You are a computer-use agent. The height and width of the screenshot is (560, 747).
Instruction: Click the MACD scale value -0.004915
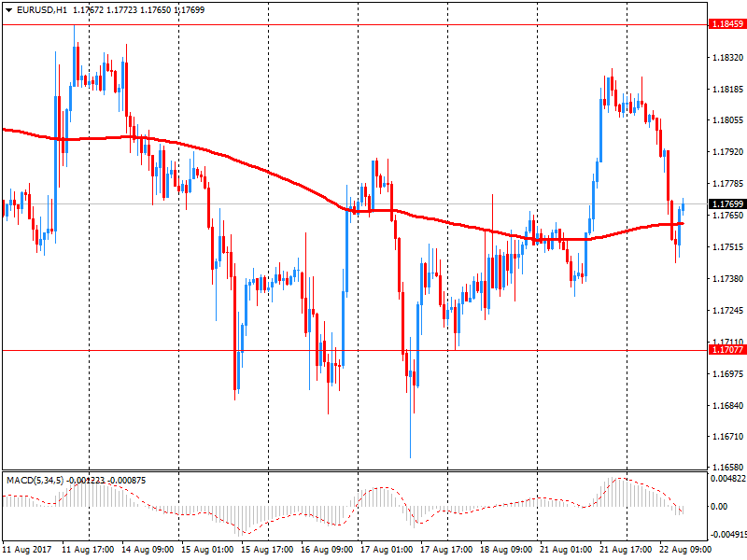click(x=728, y=534)
